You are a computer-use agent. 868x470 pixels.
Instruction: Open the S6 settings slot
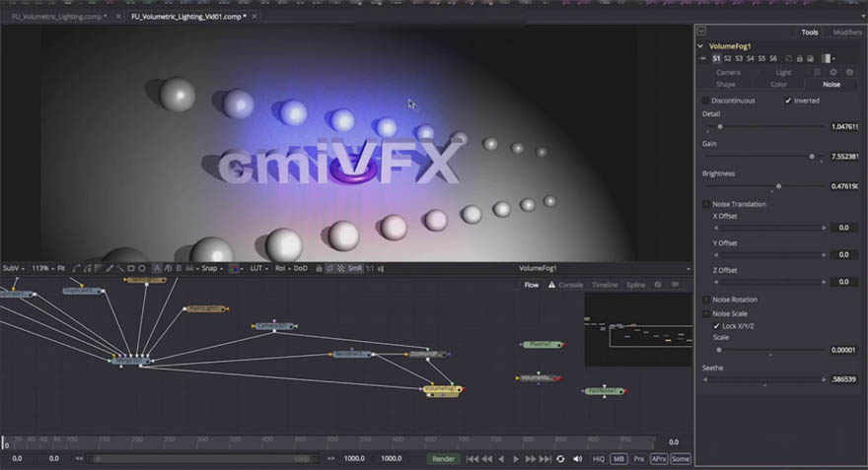click(x=773, y=58)
